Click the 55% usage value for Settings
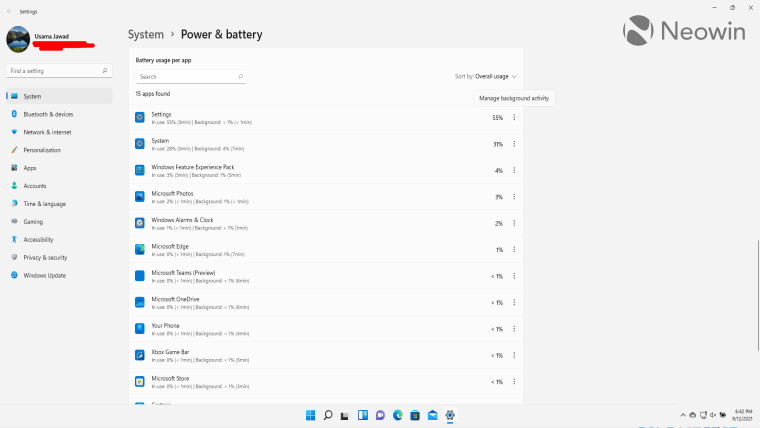 (497, 118)
